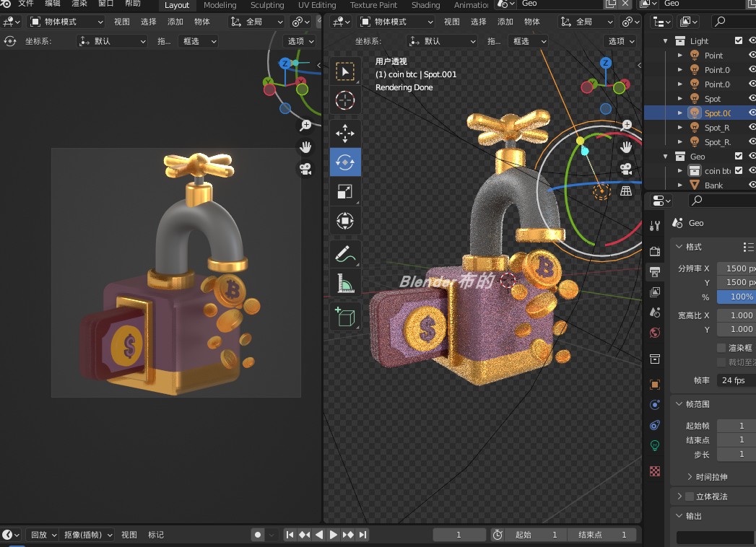Jump to the next keyframe
The height and width of the screenshot is (547, 756).
[348, 535]
